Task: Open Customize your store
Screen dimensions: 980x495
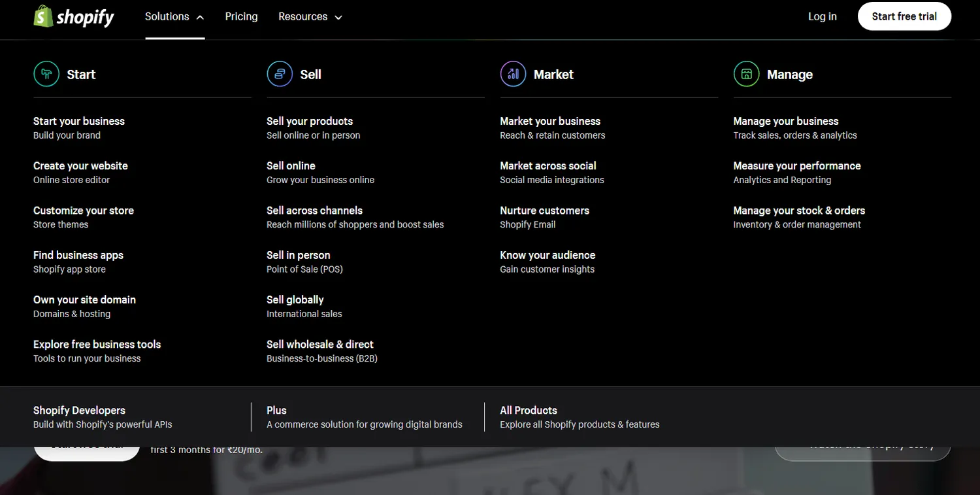Action: click(84, 211)
